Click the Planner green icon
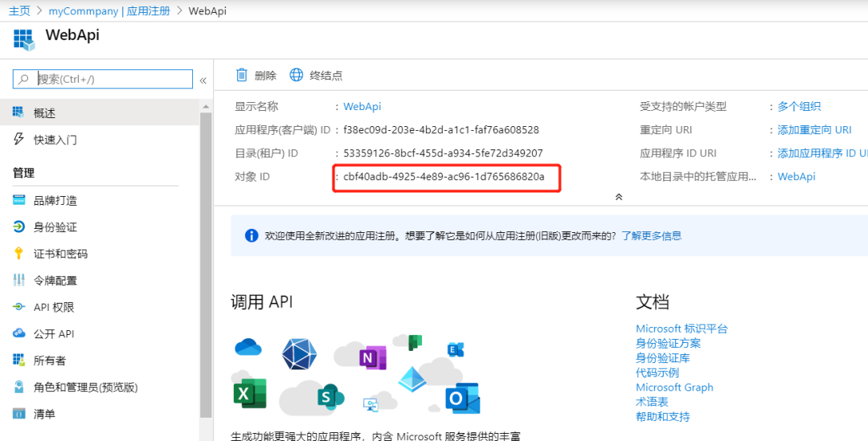The width and height of the screenshot is (868, 441). point(416,342)
